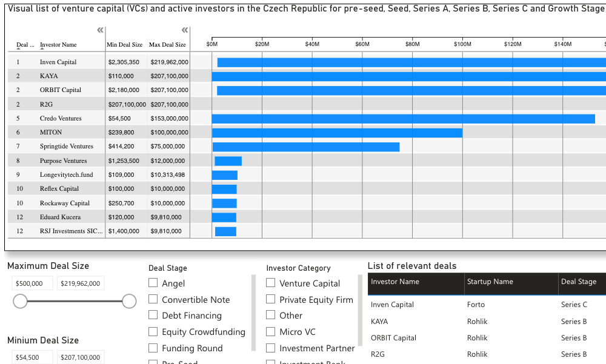Image resolution: width=606 pixels, height=364 pixels.
Task: Click the Minium Deal Size lower bound field $54,500
Action: (33, 357)
